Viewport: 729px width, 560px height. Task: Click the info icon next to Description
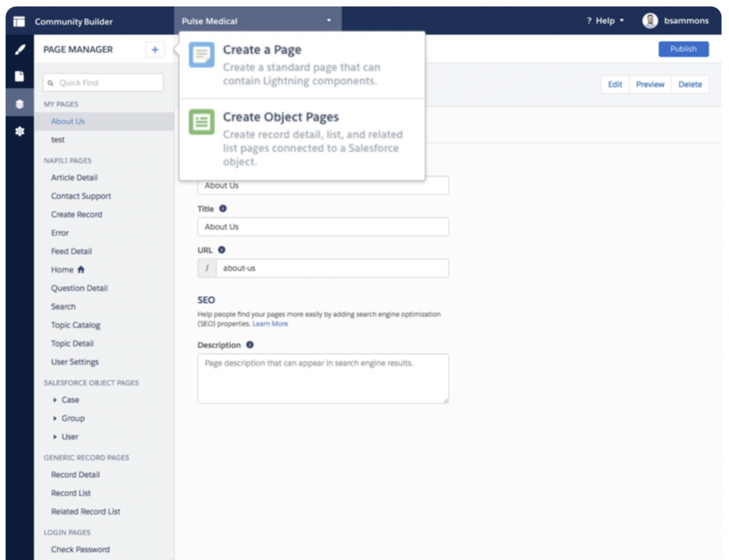click(250, 345)
